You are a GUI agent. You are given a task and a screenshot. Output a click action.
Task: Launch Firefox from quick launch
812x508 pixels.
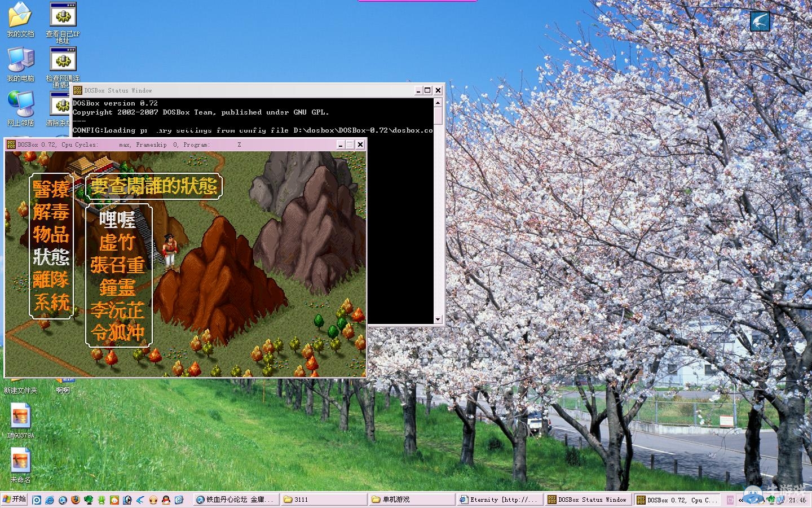76,500
